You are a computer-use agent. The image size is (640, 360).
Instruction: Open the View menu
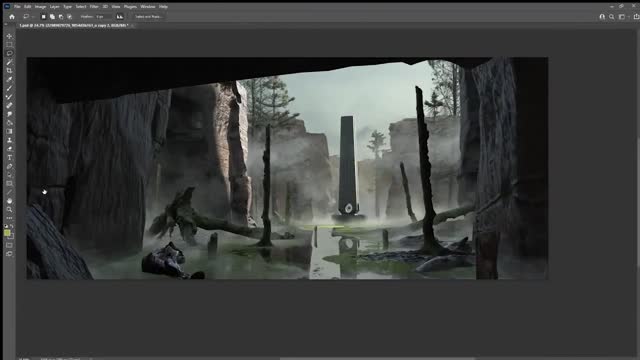[x=116, y=7]
